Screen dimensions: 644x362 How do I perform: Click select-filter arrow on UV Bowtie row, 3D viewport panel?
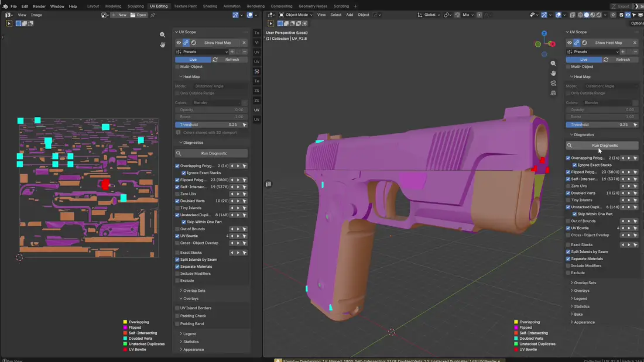tap(635, 228)
